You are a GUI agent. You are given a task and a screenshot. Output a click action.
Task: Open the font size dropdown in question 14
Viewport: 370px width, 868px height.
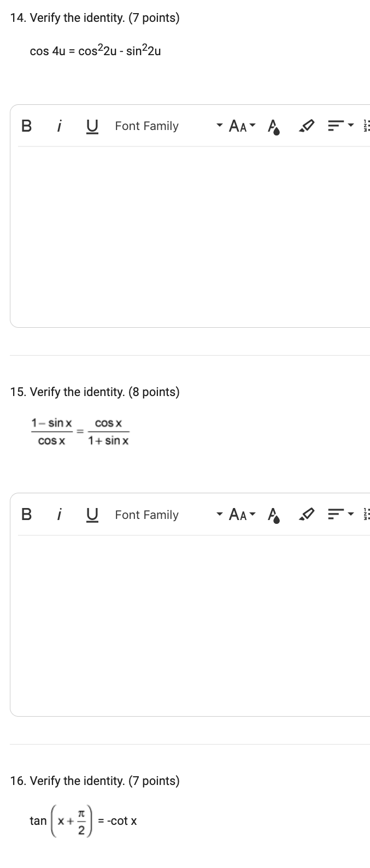tap(241, 126)
